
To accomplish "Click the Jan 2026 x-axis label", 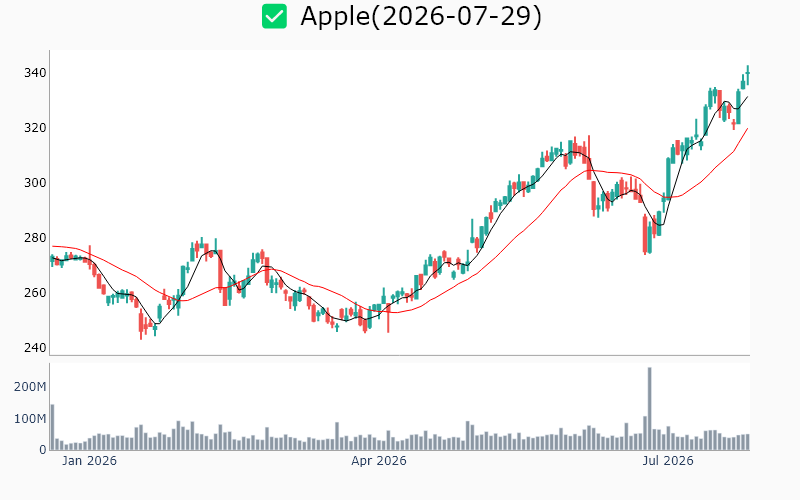I will pos(89,461).
